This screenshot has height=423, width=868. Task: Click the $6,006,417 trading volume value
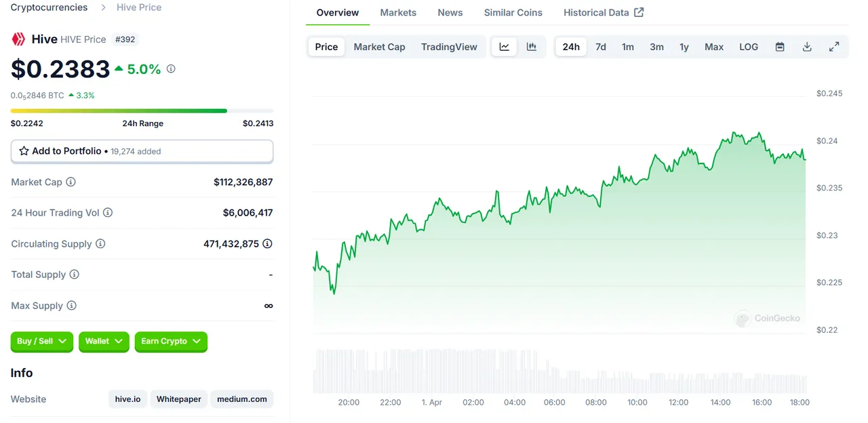[248, 213]
